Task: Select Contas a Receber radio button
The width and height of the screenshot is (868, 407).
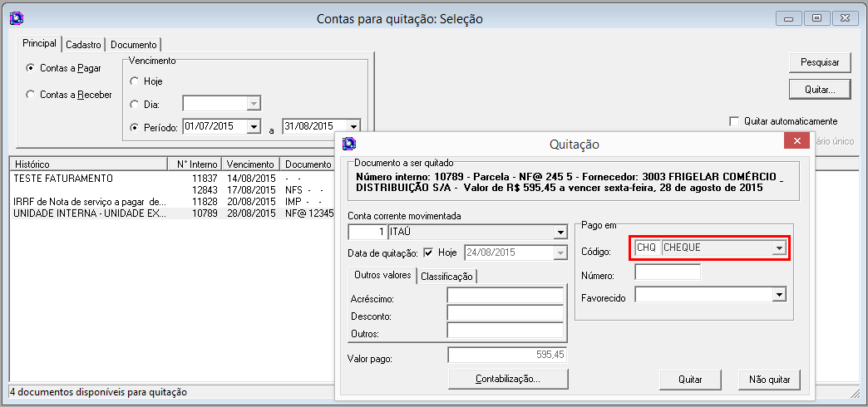Action: coord(31,95)
